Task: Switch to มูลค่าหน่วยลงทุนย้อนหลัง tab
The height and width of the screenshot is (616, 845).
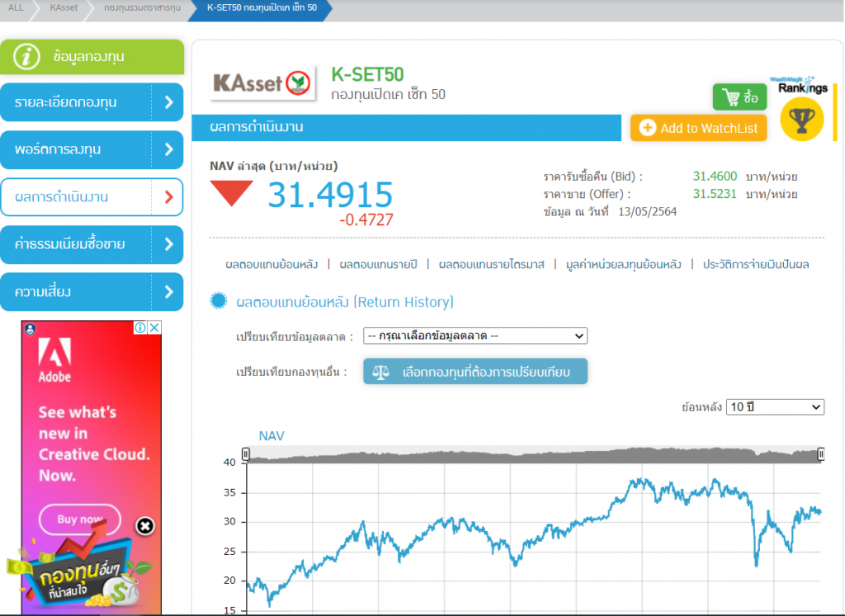Action: coord(624,265)
